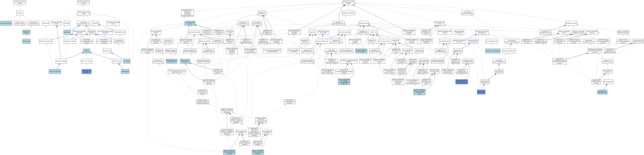Select 'circulatory system development' node
The width and height of the screenshot is (644, 155).
pos(499,61)
